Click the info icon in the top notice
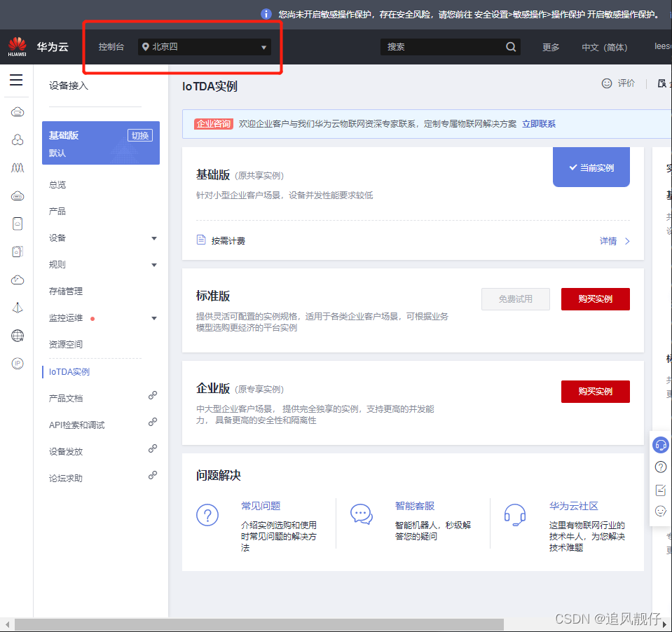The image size is (672, 632). point(266,14)
